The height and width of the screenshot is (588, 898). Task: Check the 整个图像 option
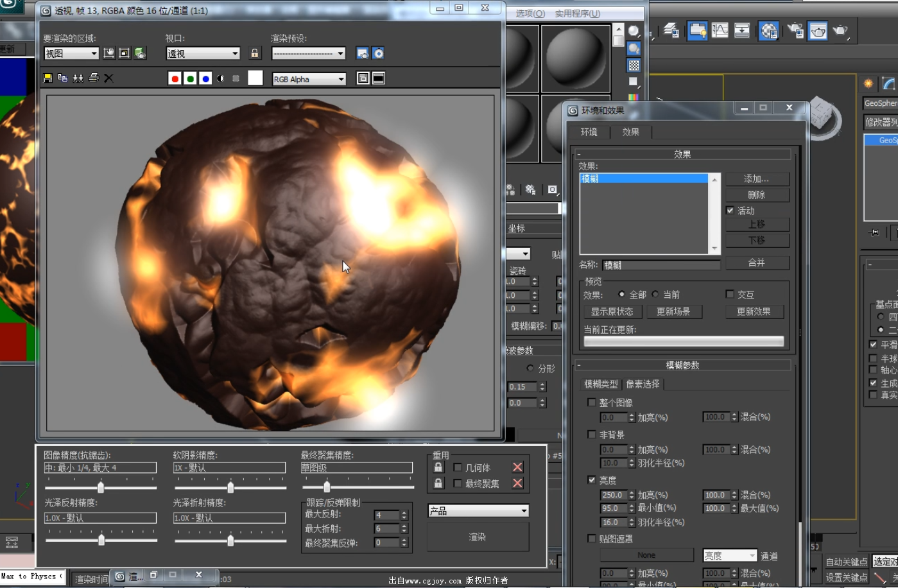(x=591, y=402)
